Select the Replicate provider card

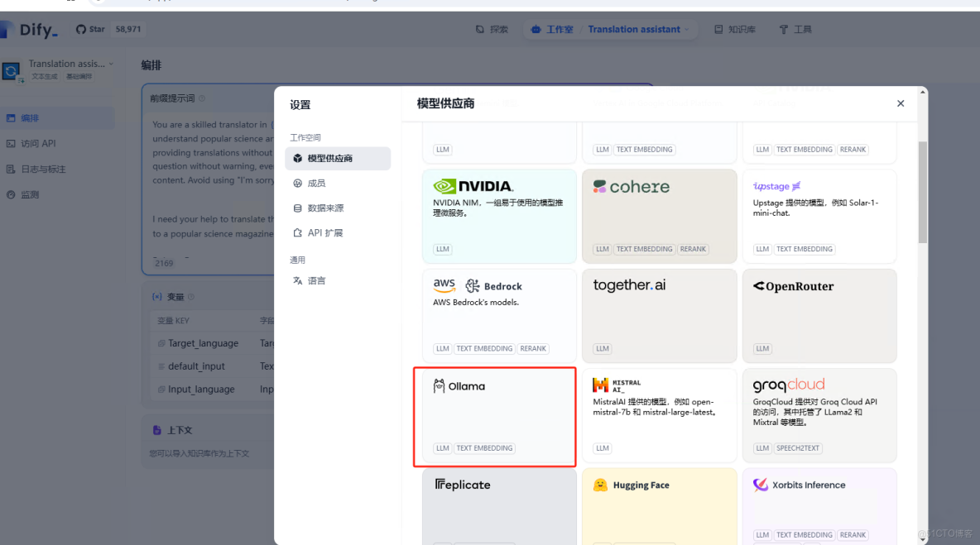[499, 506]
